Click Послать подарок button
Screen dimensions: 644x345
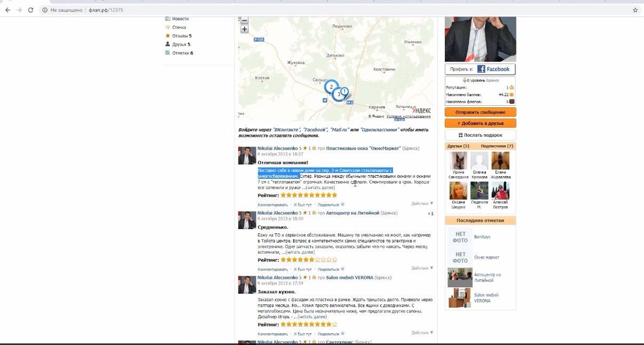[x=480, y=135]
